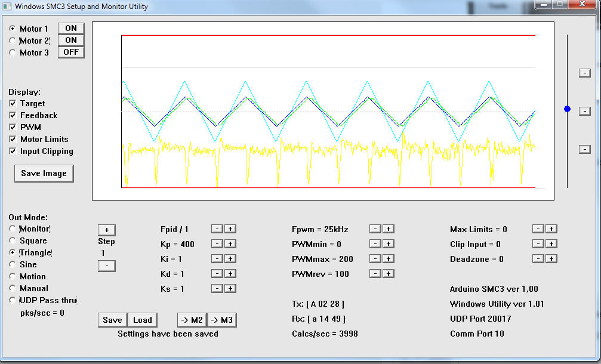601x364 pixels.
Task: Turn off Motor 1 ON button
Action: click(71, 29)
